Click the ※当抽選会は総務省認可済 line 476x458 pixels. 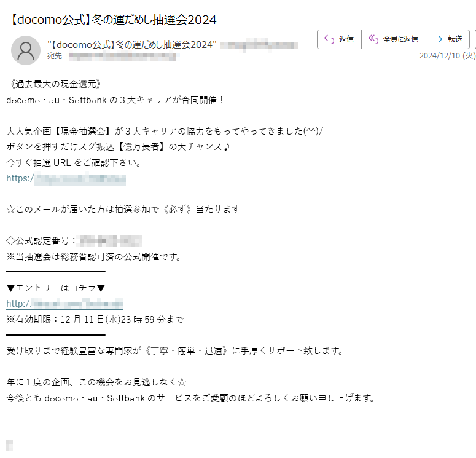(x=94, y=257)
